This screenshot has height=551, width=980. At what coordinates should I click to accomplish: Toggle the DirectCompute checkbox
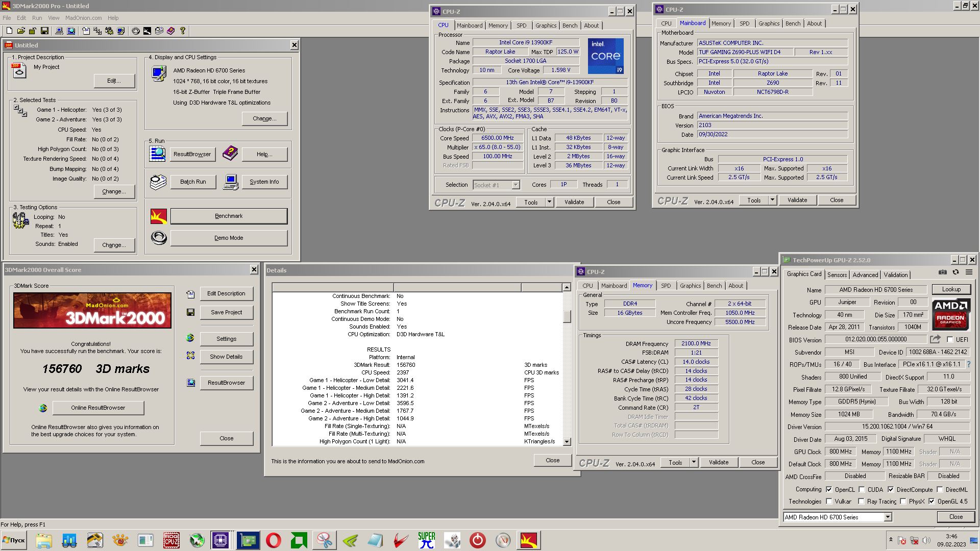pos(891,489)
